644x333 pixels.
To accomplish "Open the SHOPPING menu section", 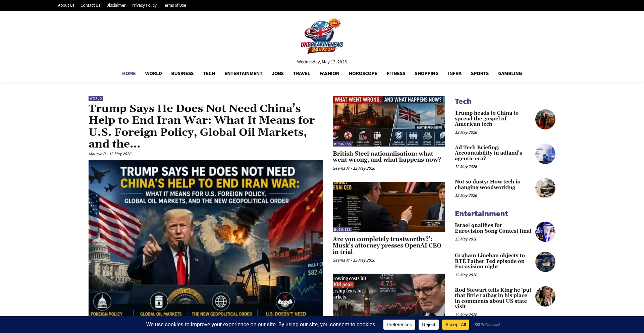I will 426,73.
